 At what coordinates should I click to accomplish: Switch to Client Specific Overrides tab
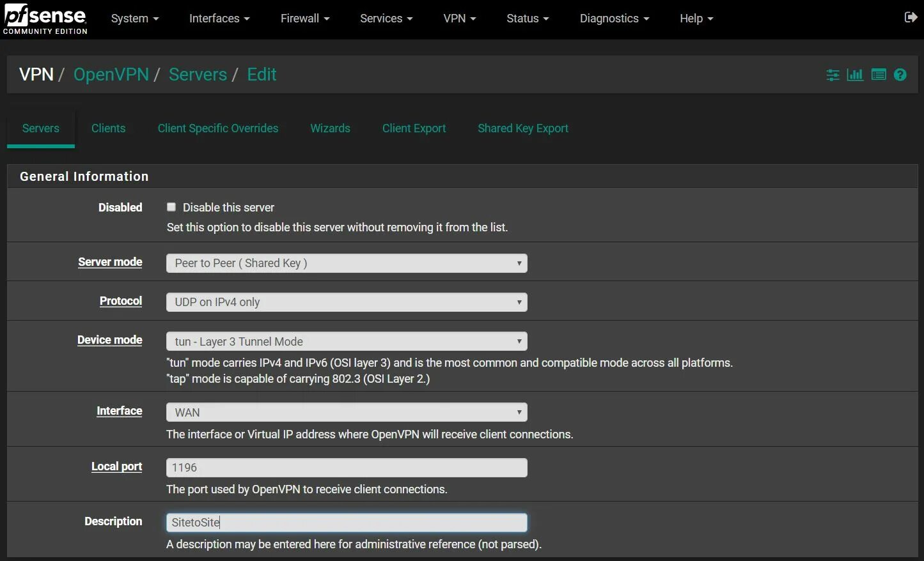click(218, 128)
